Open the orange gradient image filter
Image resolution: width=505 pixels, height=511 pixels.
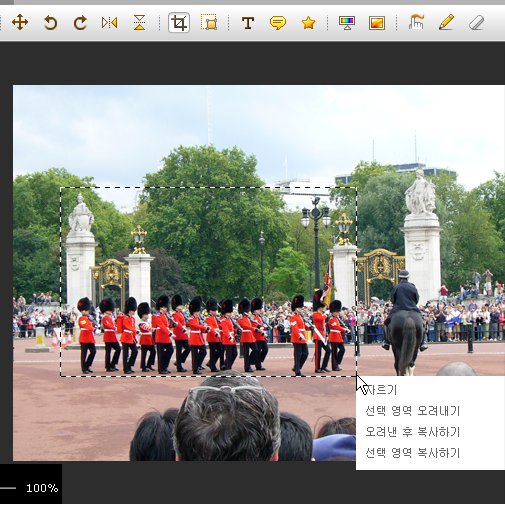click(377, 23)
